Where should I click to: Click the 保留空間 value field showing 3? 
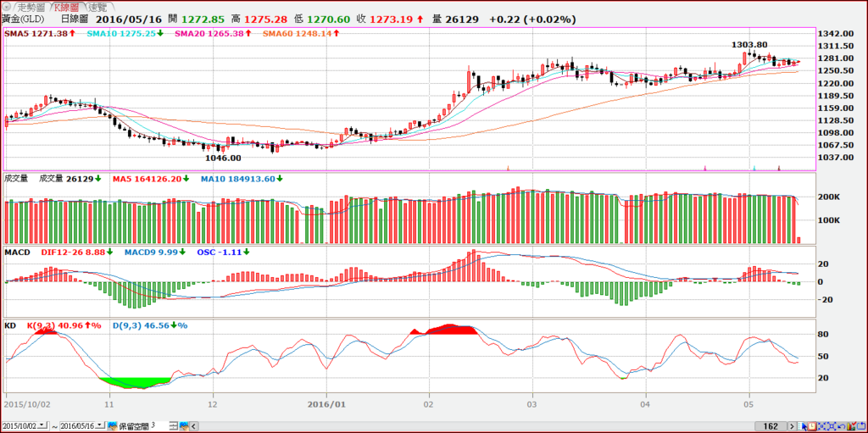coord(159,426)
